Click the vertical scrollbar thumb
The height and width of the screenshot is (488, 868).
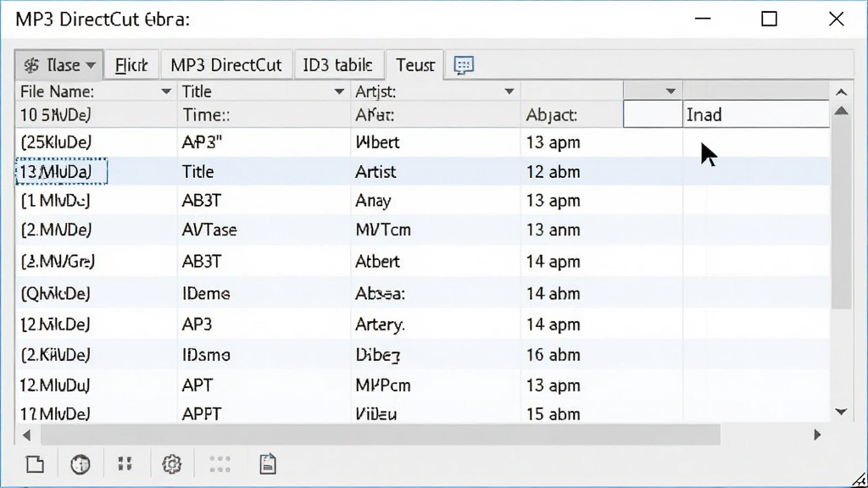pos(842,213)
